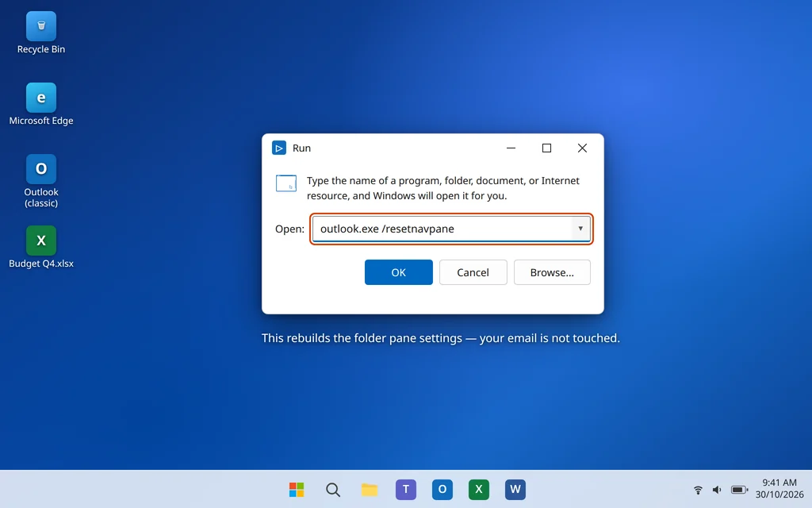Confirm the command with OK

click(x=399, y=272)
